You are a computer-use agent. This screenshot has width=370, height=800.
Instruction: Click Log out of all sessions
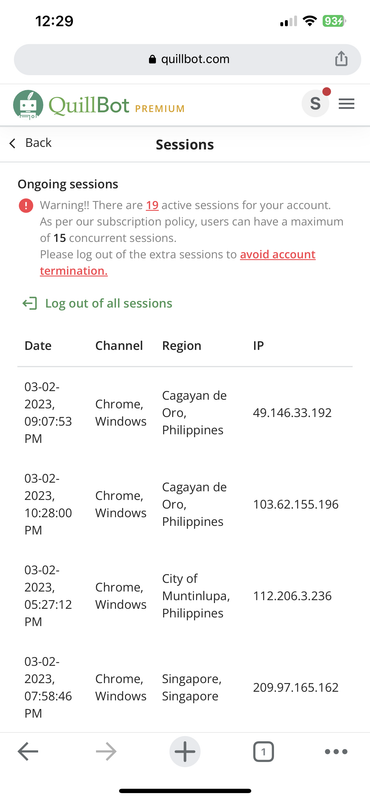click(109, 304)
